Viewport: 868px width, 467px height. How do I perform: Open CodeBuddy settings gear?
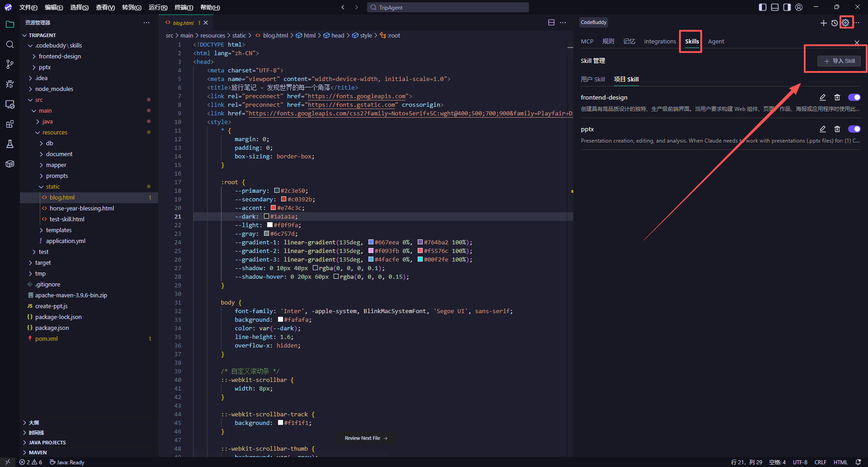click(x=846, y=23)
